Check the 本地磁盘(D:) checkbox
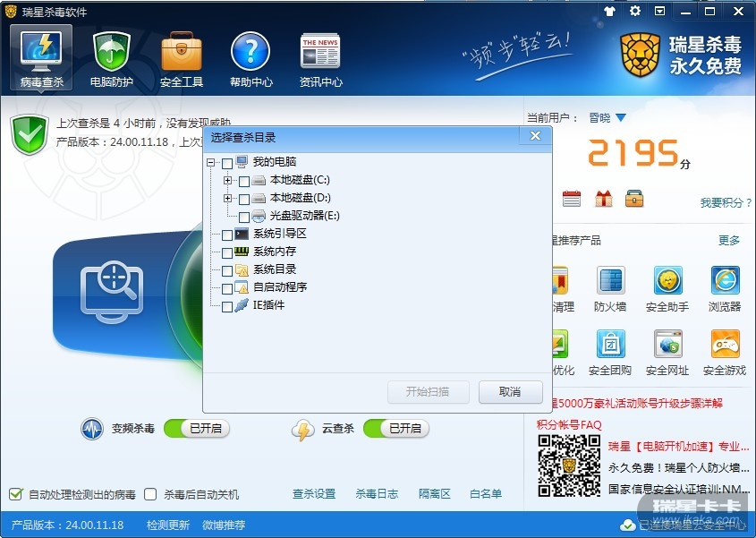This screenshot has height=538, width=756. [244, 200]
